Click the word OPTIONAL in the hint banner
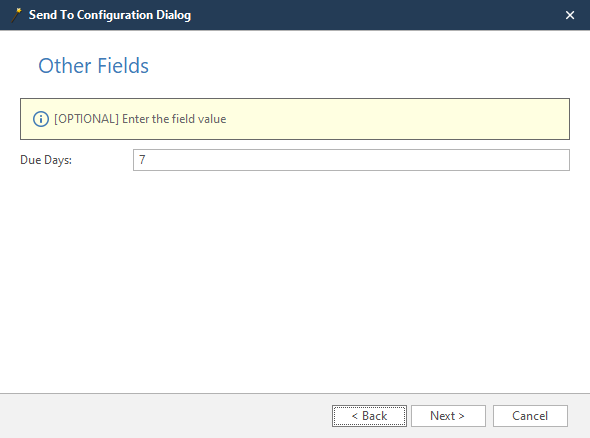Viewport: 590px width, 438px height. [86, 119]
